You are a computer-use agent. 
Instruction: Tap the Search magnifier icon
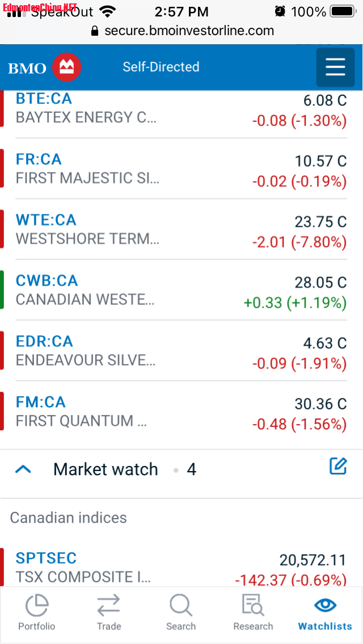point(181,605)
